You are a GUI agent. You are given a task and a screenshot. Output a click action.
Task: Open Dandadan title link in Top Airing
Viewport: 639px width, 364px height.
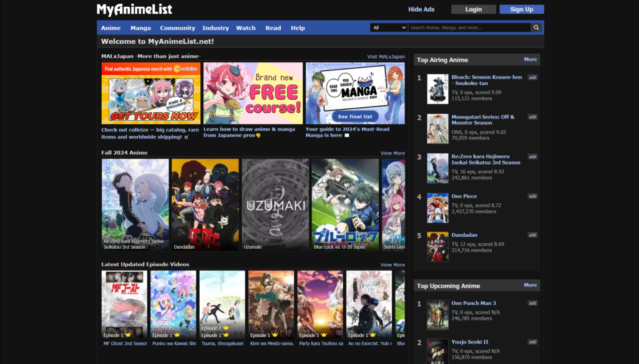[464, 235]
